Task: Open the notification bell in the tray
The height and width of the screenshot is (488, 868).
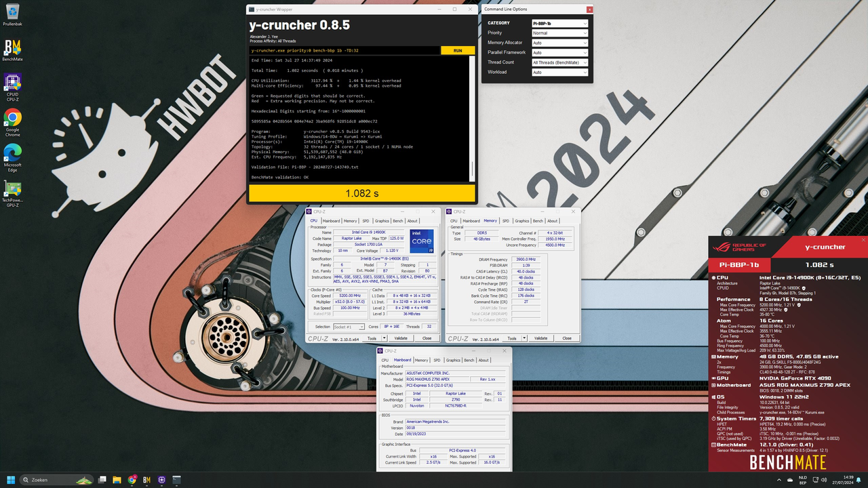Action: pyautogui.click(x=860, y=480)
